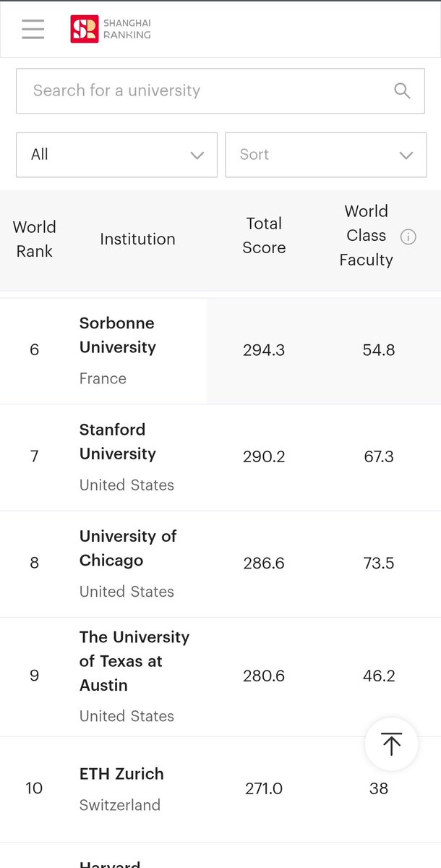Click the World Rank column header
The width and height of the screenshot is (441, 868).
pyautogui.click(x=34, y=239)
